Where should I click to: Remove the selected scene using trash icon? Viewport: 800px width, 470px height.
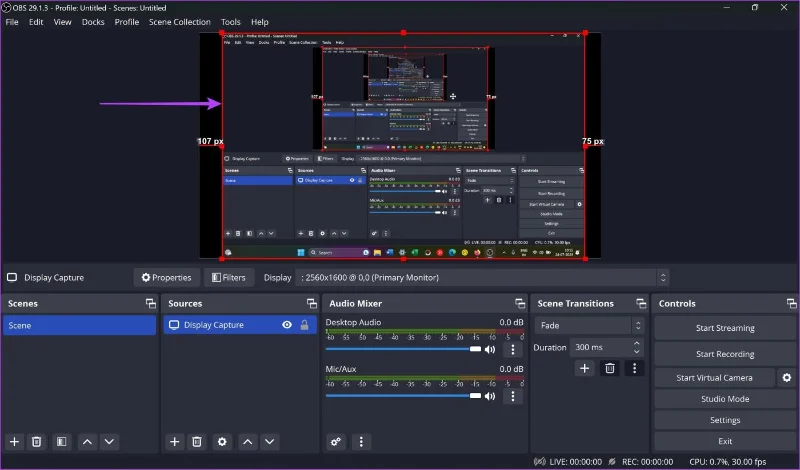pos(36,442)
